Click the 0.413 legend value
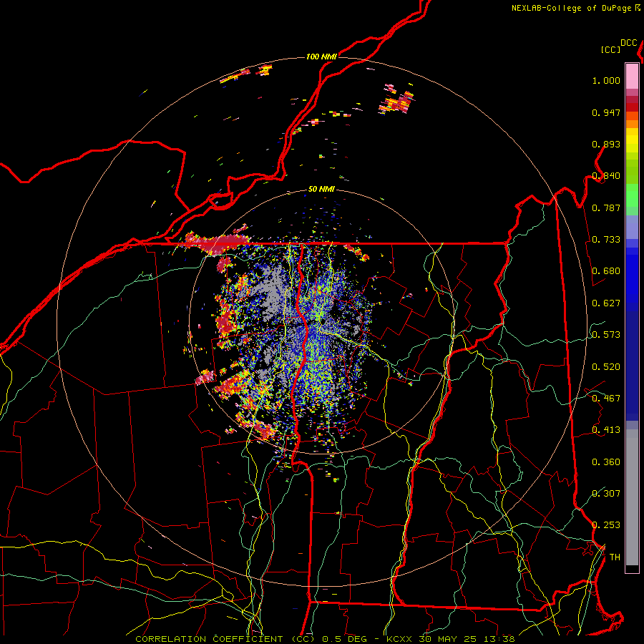The width and height of the screenshot is (644, 644). [606, 430]
